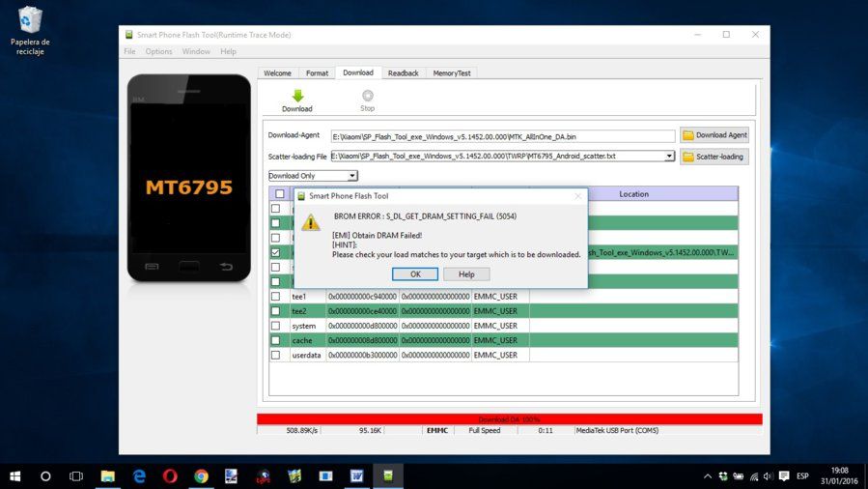Check the userdata partition checkbox
The width and height of the screenshot is (868, 489).
[276, 355]
